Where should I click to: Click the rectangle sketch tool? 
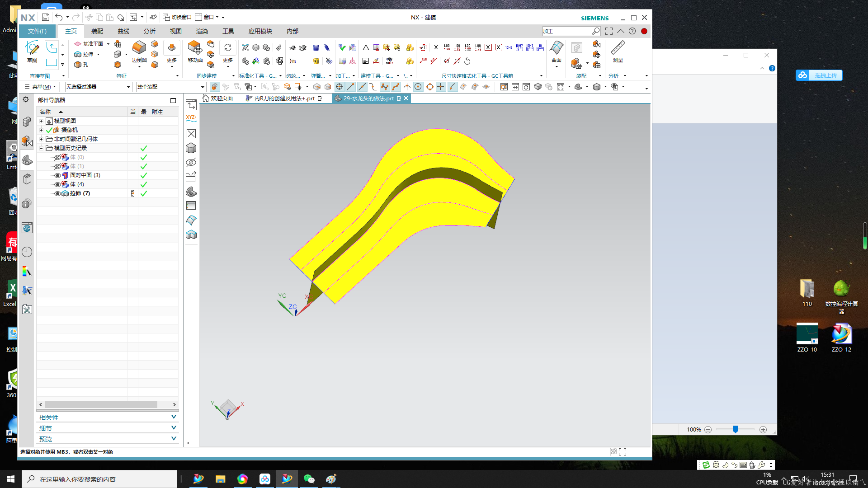click(52, 62)
